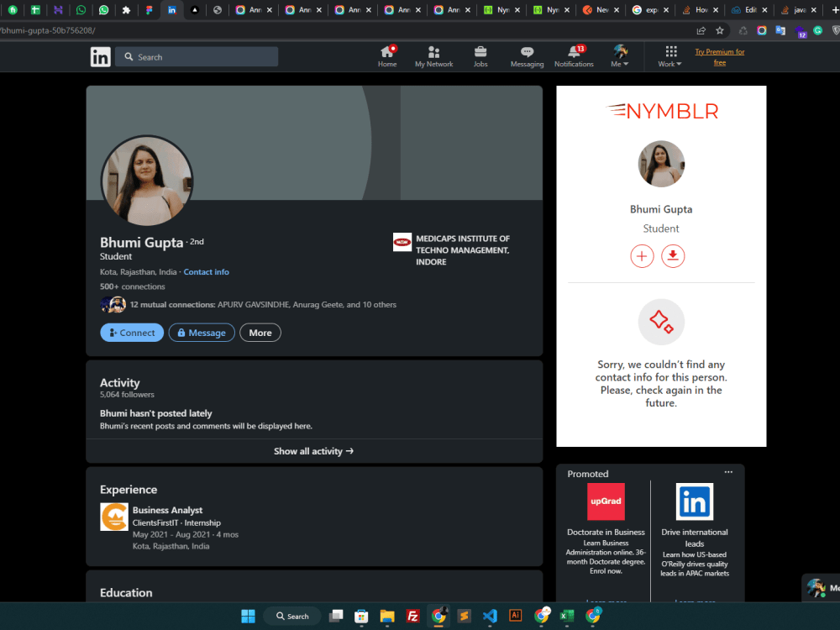Open Excel from the taskbar
The width and height of the screenshot is (840, 630).
tap(567, 616)
